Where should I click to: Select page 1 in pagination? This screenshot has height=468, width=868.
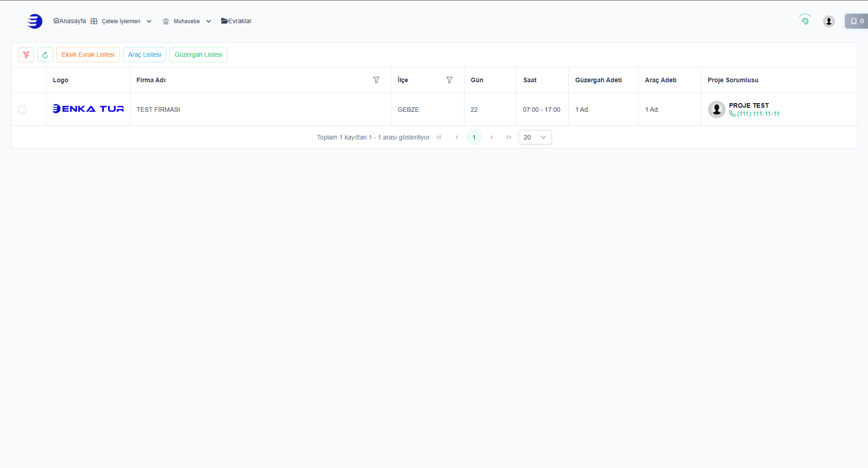[x=474, y=137]
